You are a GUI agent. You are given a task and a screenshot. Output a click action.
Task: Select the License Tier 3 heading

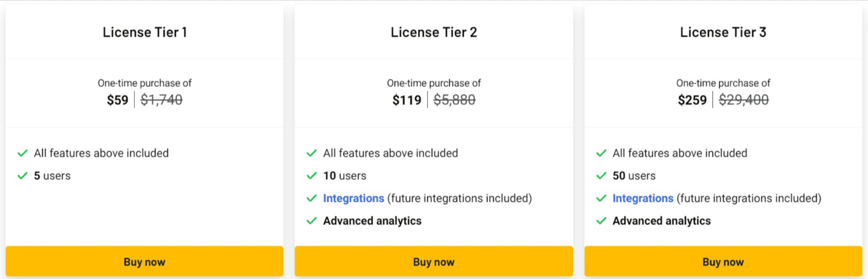[x=723, y=32]
